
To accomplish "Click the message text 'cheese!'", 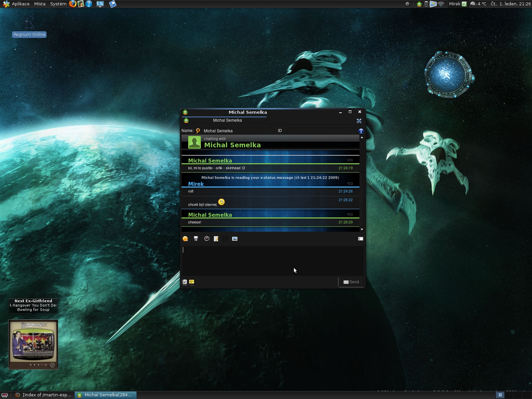I will 195,222.
